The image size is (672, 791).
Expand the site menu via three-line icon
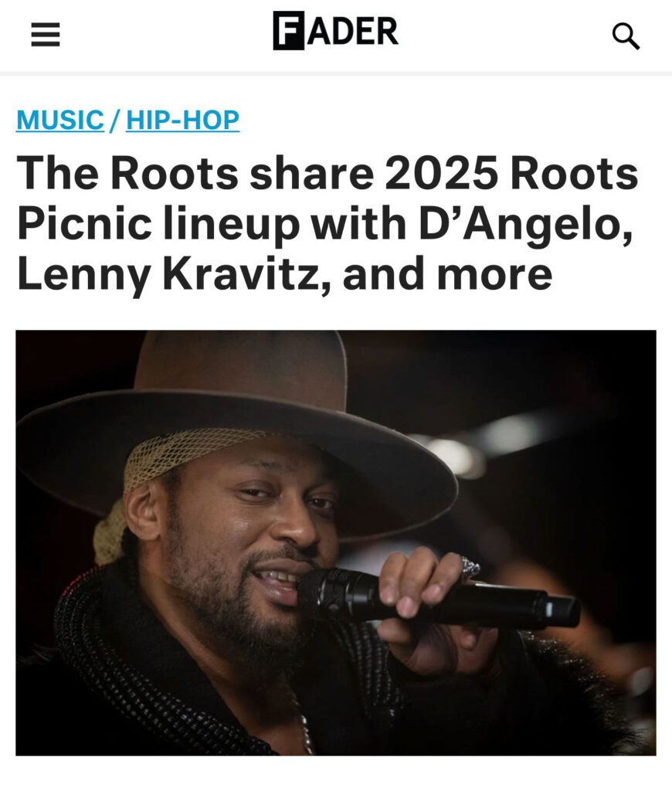click(x=46, y=34)
